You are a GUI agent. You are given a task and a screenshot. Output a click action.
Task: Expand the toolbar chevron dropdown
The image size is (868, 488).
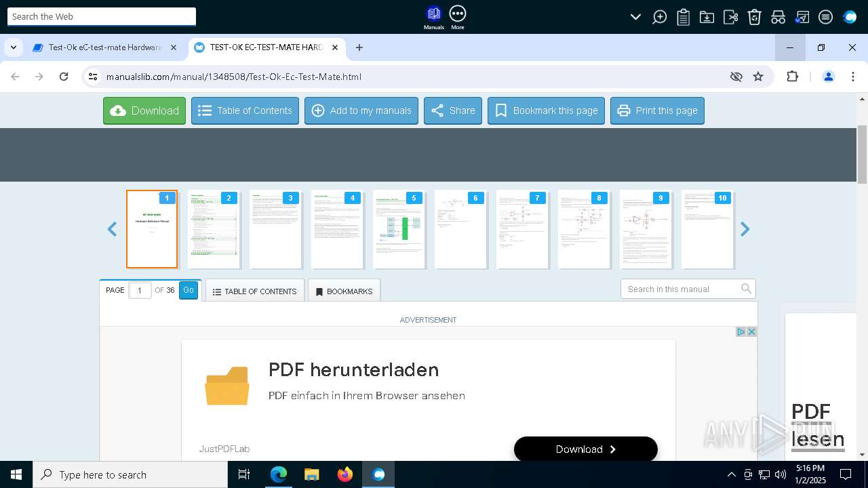(635, 17)
